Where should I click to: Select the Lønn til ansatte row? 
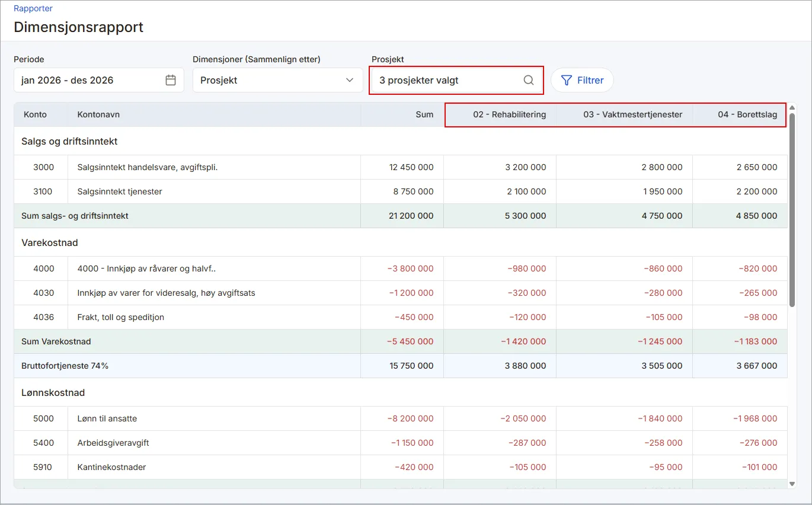401,418
